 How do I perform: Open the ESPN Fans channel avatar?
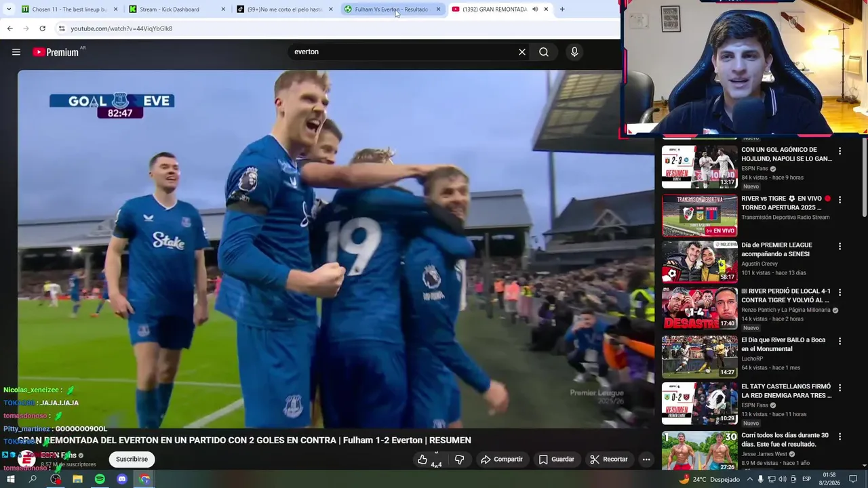[26, 460]
